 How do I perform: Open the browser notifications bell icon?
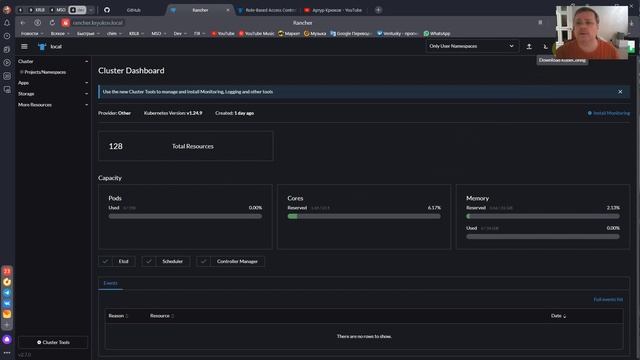pos(7,23)
